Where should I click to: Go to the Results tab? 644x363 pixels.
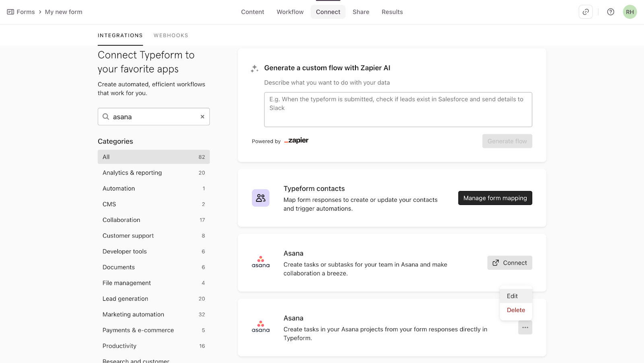pos(392,12)
